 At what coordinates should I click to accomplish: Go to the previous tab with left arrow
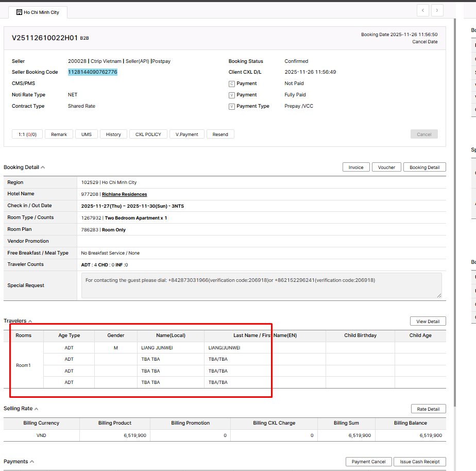[x=423, y=10]
